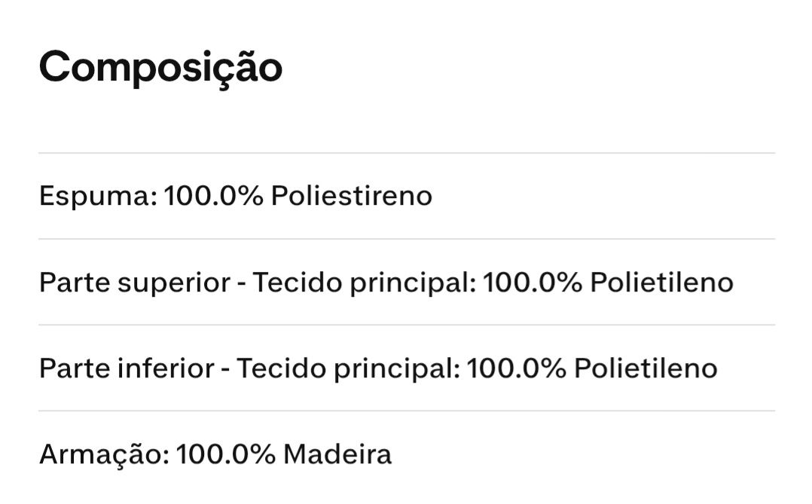Select 100.0% in the Armação row
Screen dimensions: 812x504
point(226,454)
